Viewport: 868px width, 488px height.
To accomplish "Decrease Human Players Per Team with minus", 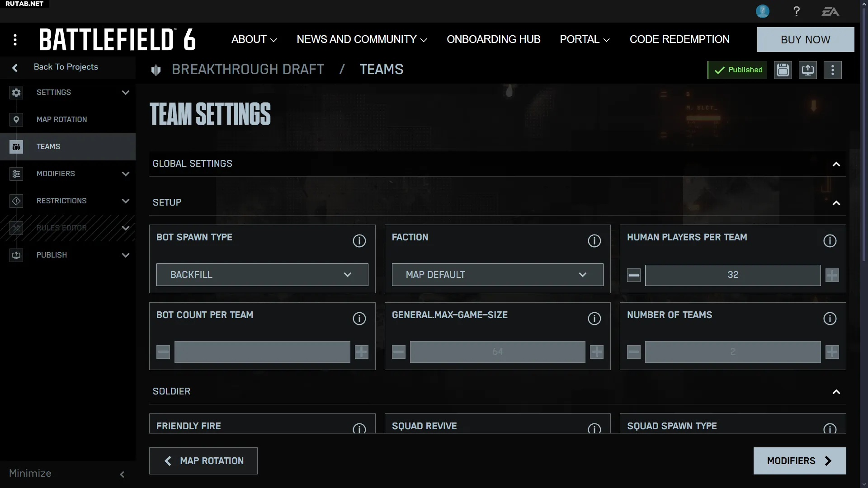I will pos(633,275).
